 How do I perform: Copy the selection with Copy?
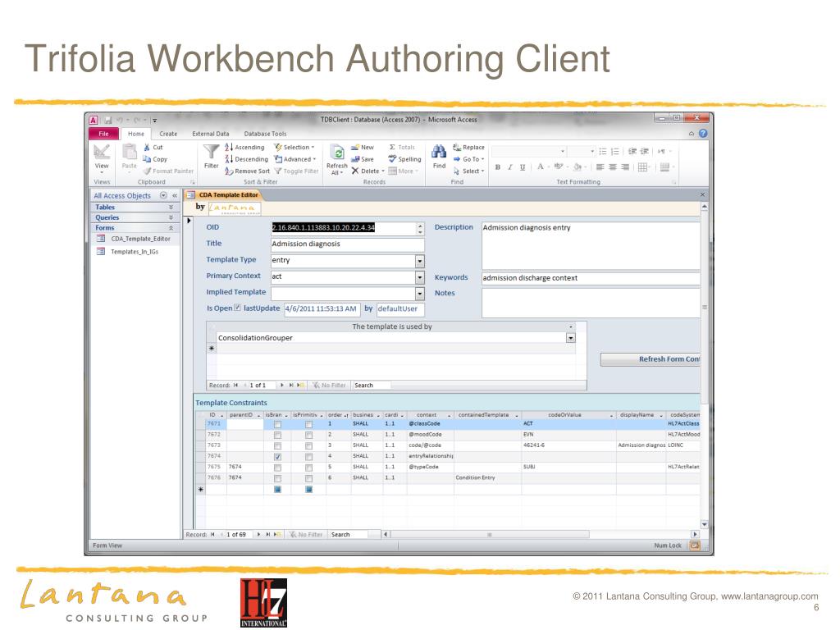pyautogui.click(x=155, y=159)
